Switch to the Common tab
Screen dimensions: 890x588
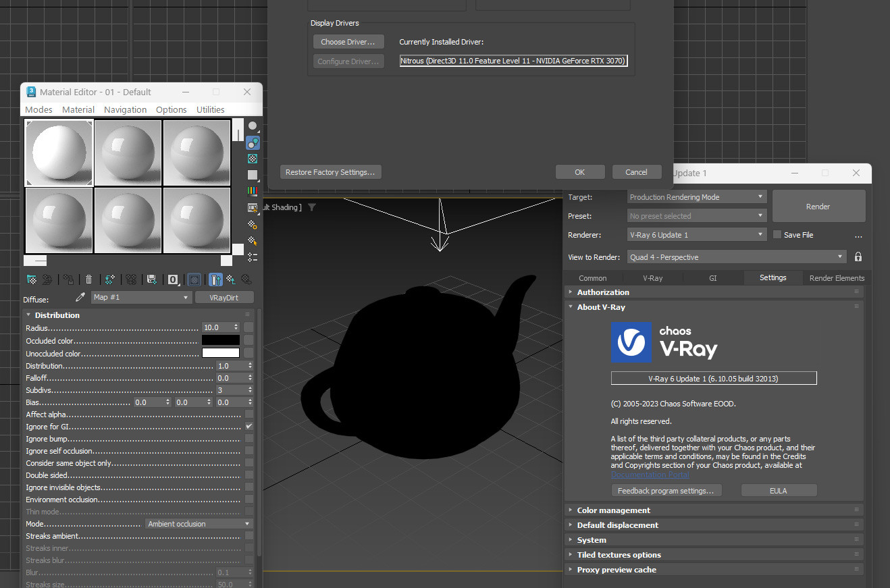tap(593, 278)
